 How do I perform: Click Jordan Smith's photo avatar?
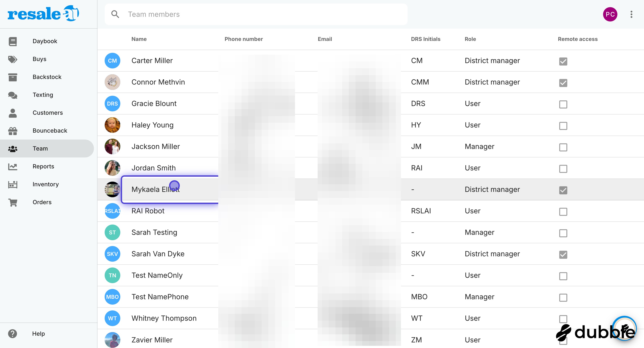(x=112, y=168)
